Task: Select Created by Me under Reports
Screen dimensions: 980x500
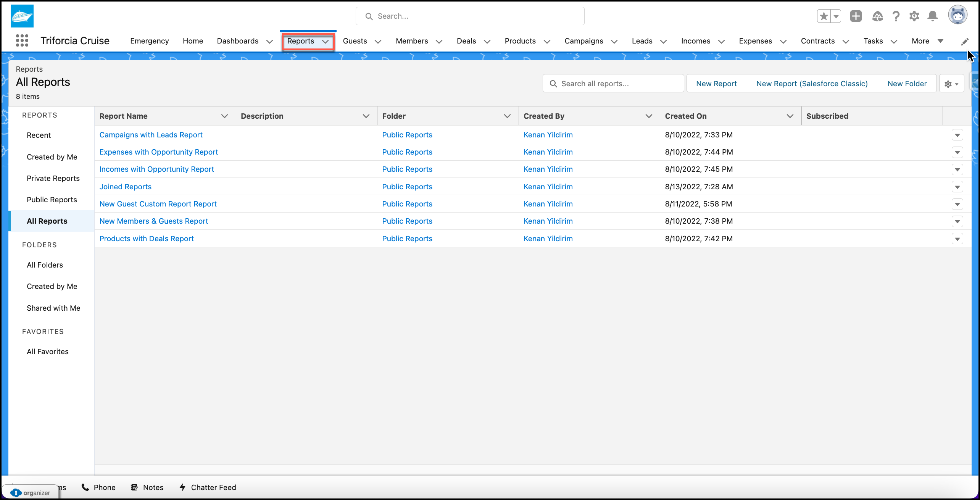Action: (52, 157)
